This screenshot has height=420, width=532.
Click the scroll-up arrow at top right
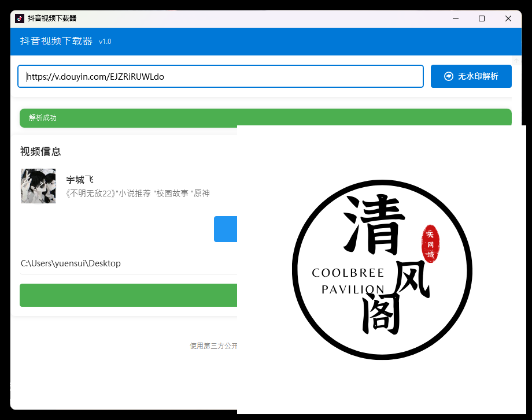(x=516, y=61)
